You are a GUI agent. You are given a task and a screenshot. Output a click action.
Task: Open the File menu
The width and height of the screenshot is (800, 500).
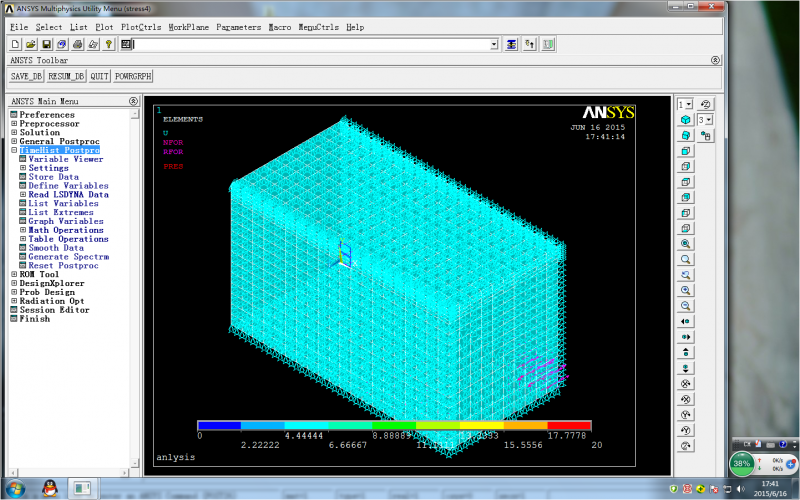(x=19, y=27)
